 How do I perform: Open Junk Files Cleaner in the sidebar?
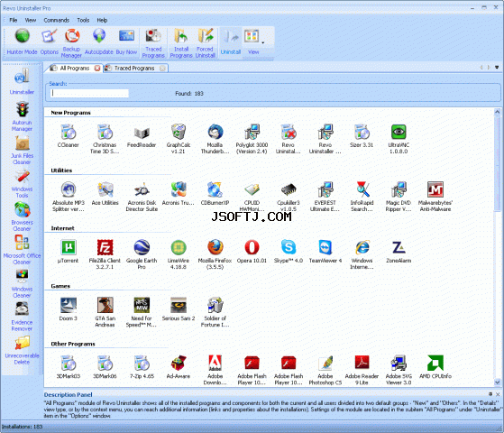click(x=22, y=150)
